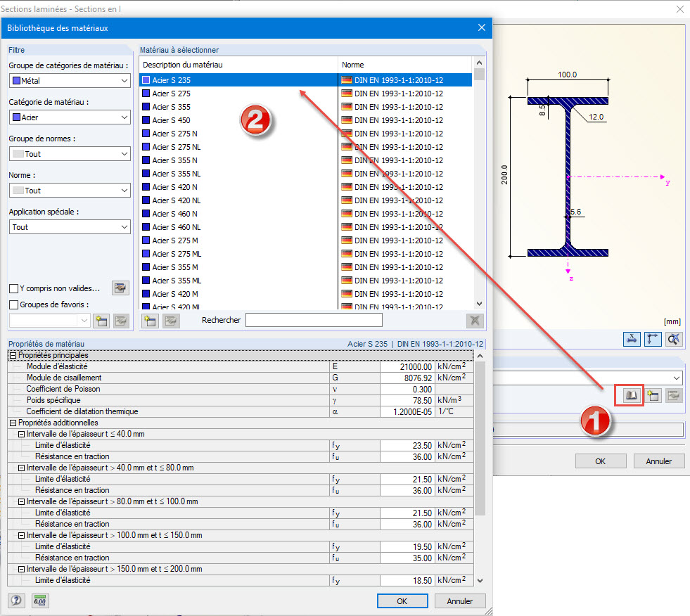
Task: Click Annuler in Sections laminées window
Action: (x=659, y=461)
